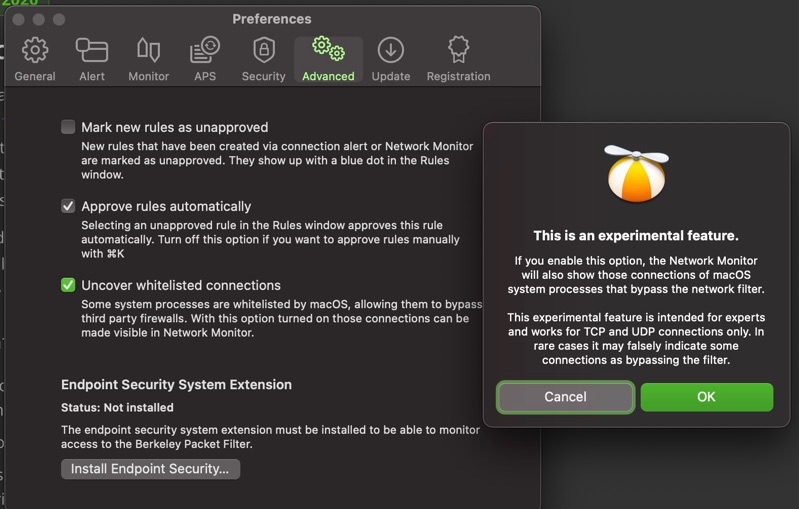Viewport: 799px width, 509px height.
Task: Open the APS preferences pane
Action: (x=205, y=59)
